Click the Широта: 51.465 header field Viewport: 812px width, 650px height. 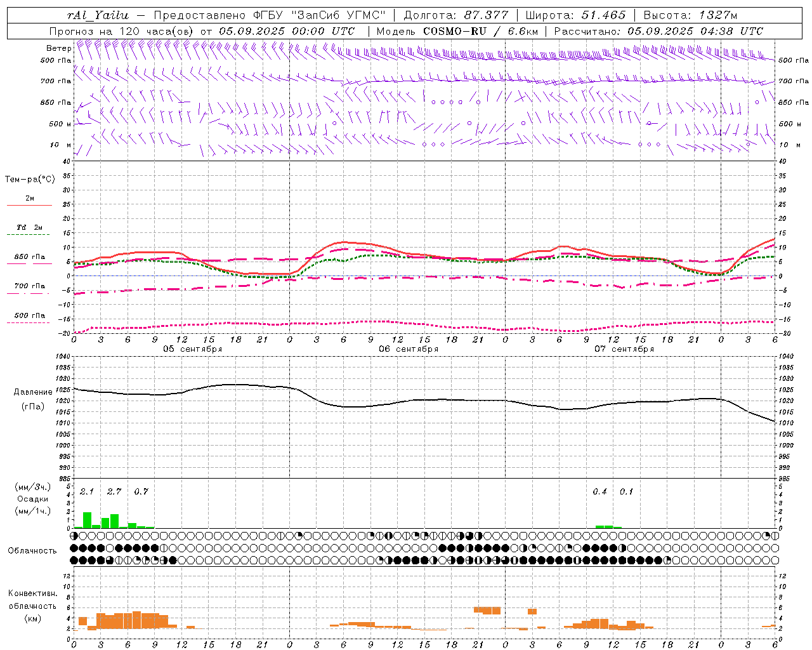click(x=575, y=15)
